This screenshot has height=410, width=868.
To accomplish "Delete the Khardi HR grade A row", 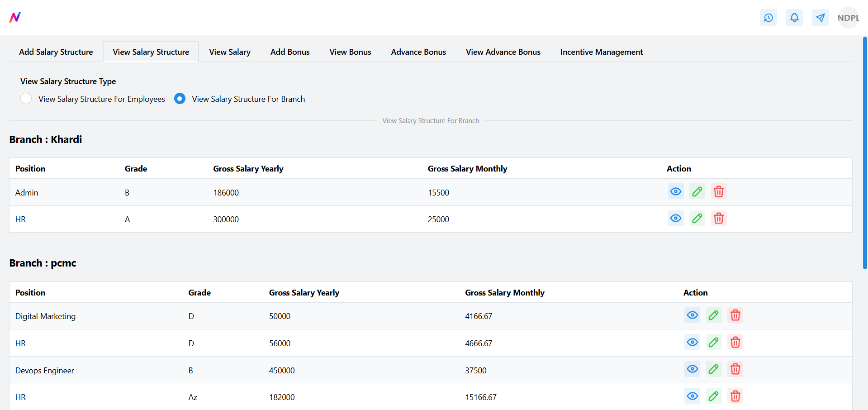I will pos(718,219).
